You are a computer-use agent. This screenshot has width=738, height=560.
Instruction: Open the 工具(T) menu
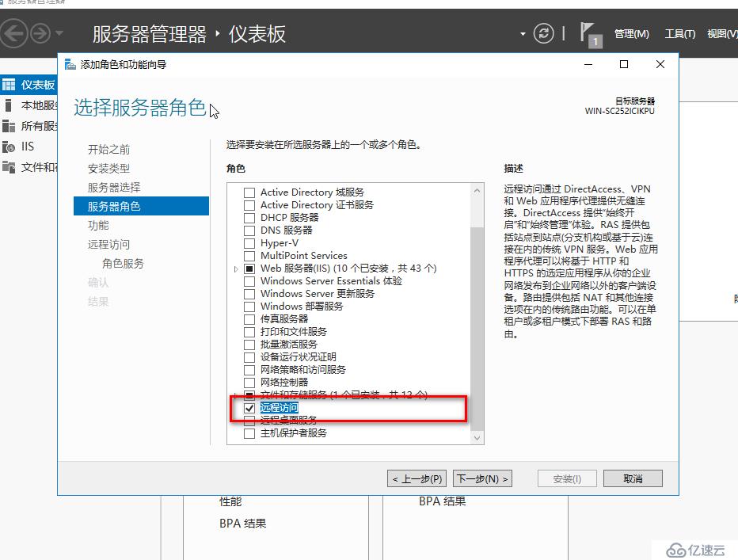point(679,33)
